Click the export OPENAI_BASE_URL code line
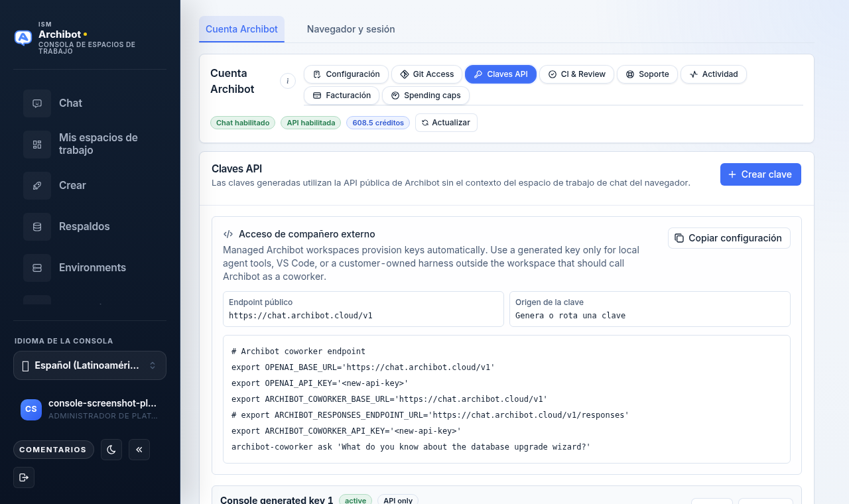This screenshot has height=504, width=849. pyautogui.click(x=363, y=367)
